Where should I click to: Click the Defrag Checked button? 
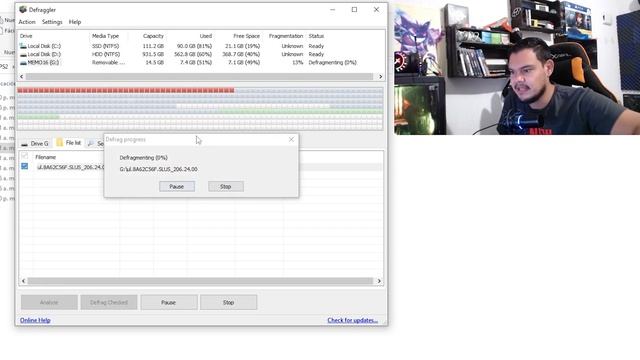click(109, 302)
